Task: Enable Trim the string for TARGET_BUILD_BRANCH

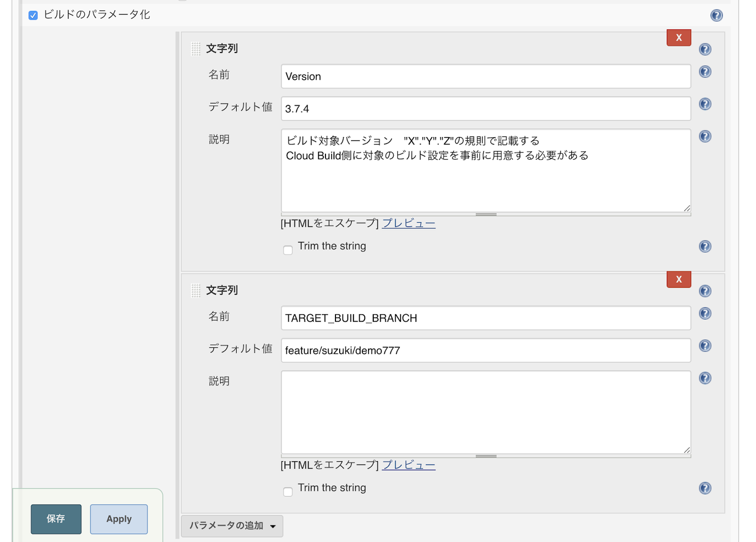Action: click(x=288, y=492)
